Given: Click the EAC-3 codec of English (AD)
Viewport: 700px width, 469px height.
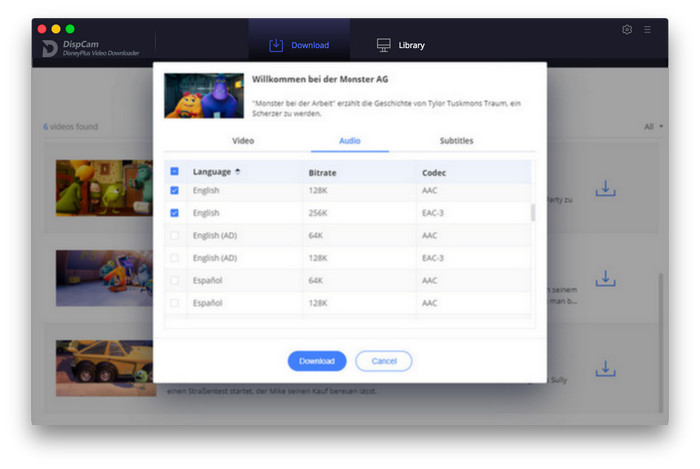Looking at the screenshot, I should point(433,258).
